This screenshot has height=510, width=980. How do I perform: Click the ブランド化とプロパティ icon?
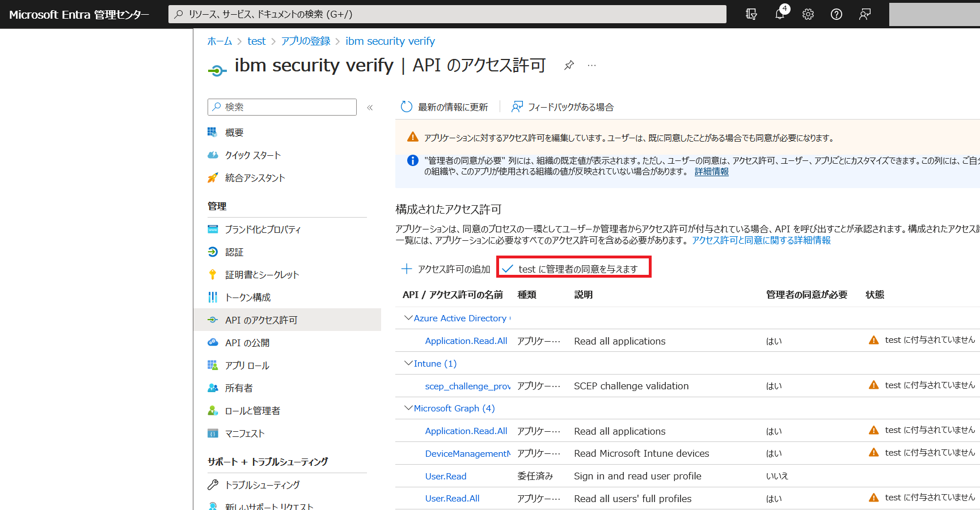pos(213,229)
